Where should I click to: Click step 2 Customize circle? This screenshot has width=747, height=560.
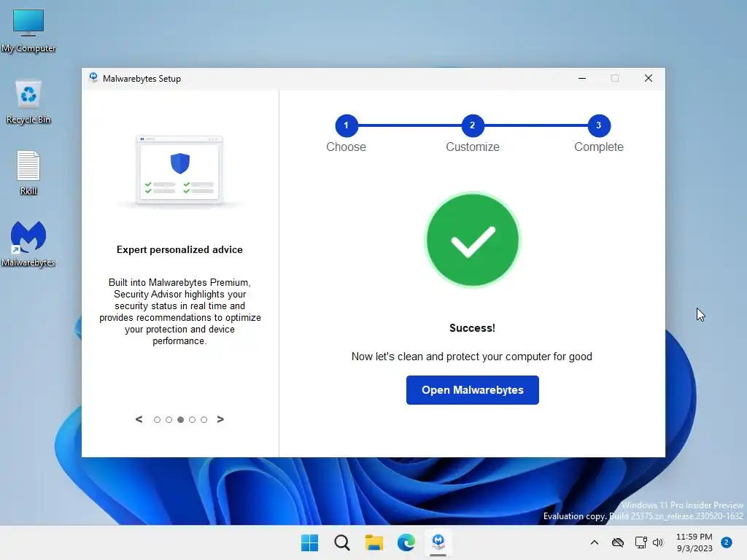click(x=473, y=125)
